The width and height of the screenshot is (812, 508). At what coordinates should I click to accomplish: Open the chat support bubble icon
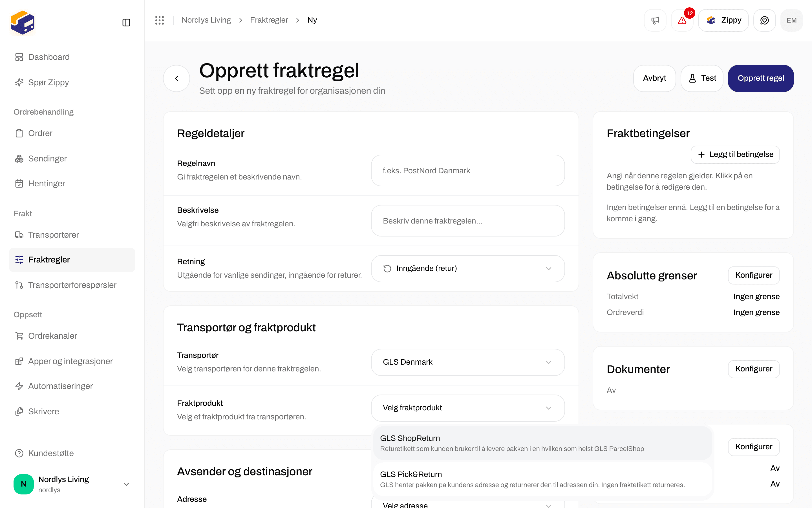coord(764,20)
